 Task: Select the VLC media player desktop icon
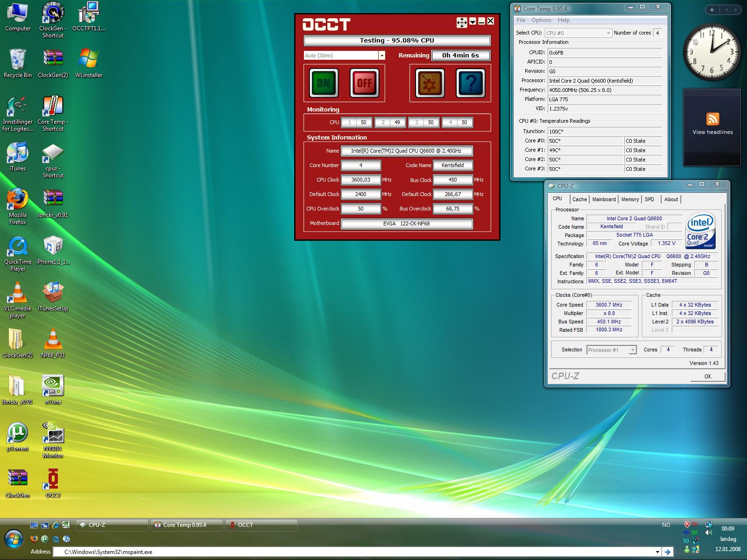coord(18,300)
